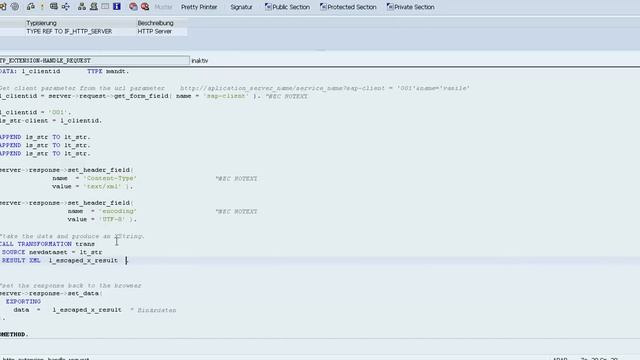The image size is (640, 360).
Task: Click the EXPORTING keyword
Action: click(x=23, y=302)
